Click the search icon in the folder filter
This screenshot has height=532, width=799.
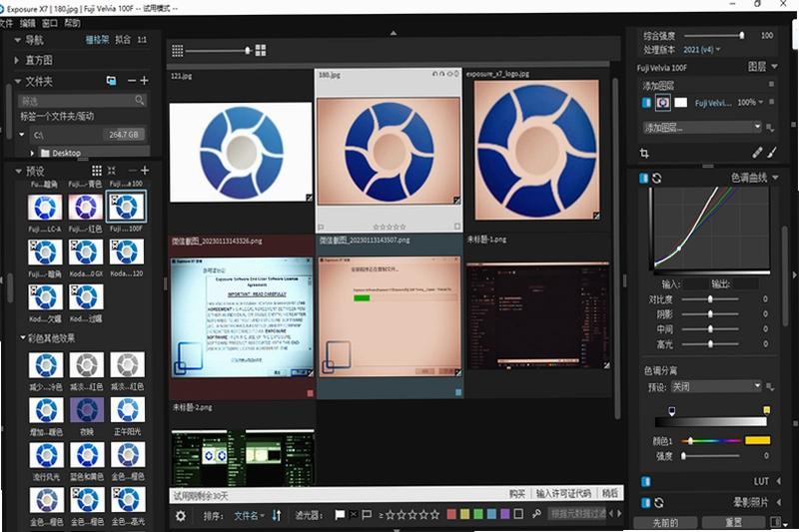tap(140, 100)
